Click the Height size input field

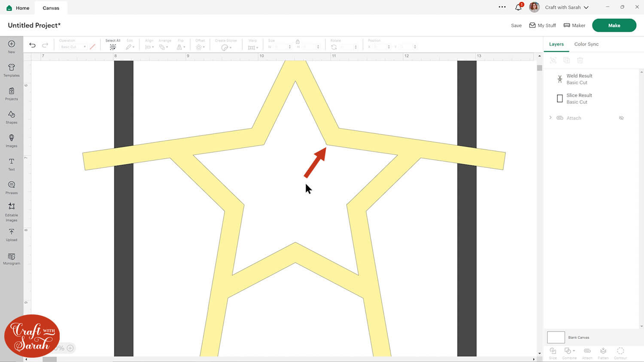coord(311,47)
